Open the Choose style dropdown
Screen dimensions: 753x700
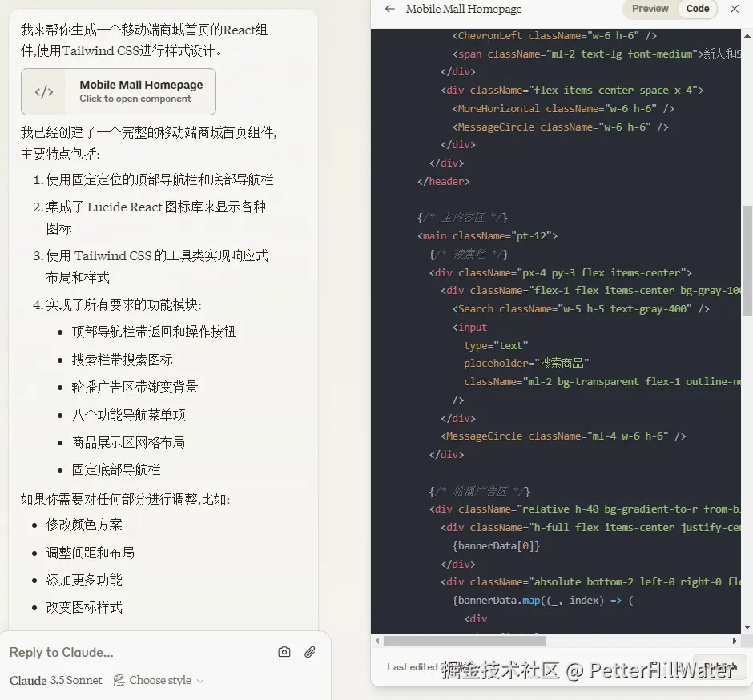pyautogui.click(x=159, y=680)
